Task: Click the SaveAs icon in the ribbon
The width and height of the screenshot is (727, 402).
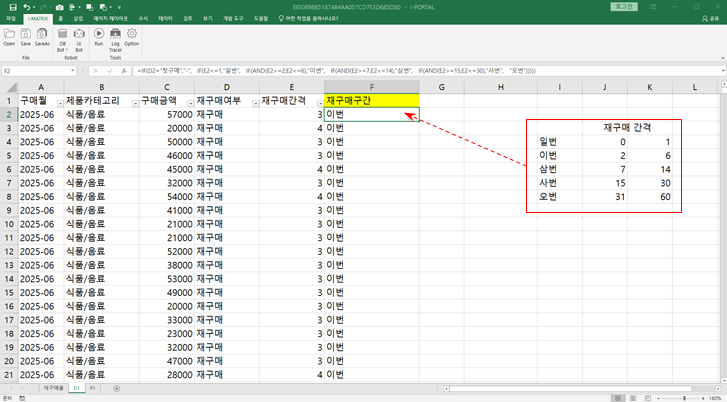Action: coord(42,35)
